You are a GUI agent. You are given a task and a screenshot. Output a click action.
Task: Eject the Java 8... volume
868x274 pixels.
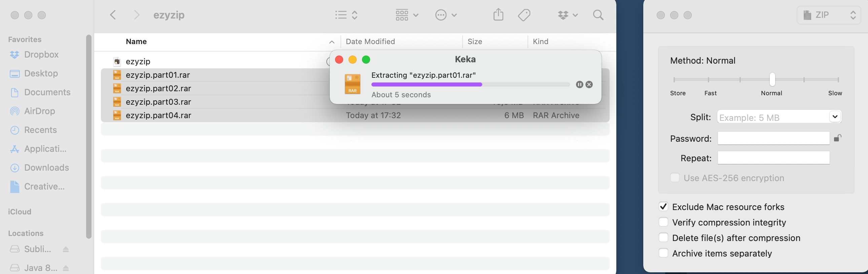(x=66, y=268)
